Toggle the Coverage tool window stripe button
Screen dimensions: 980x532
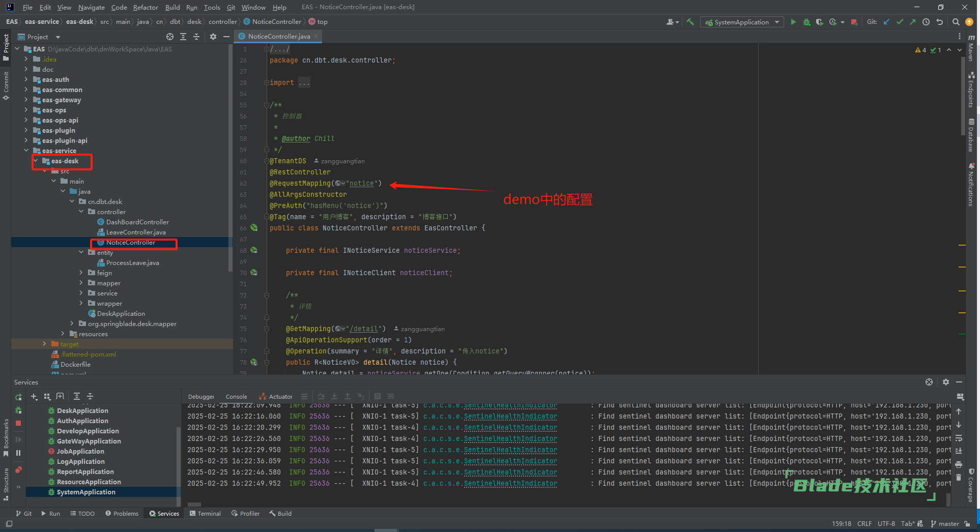point(971,486)
